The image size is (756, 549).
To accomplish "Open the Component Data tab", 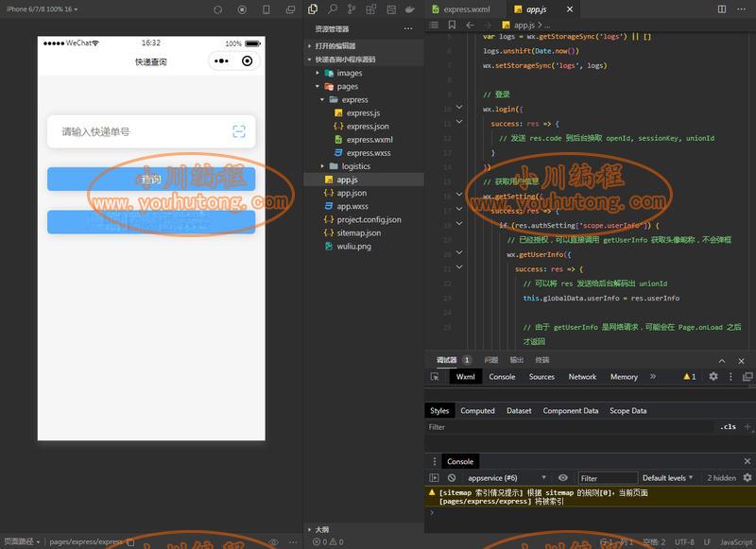I will (x=571, y=411).
